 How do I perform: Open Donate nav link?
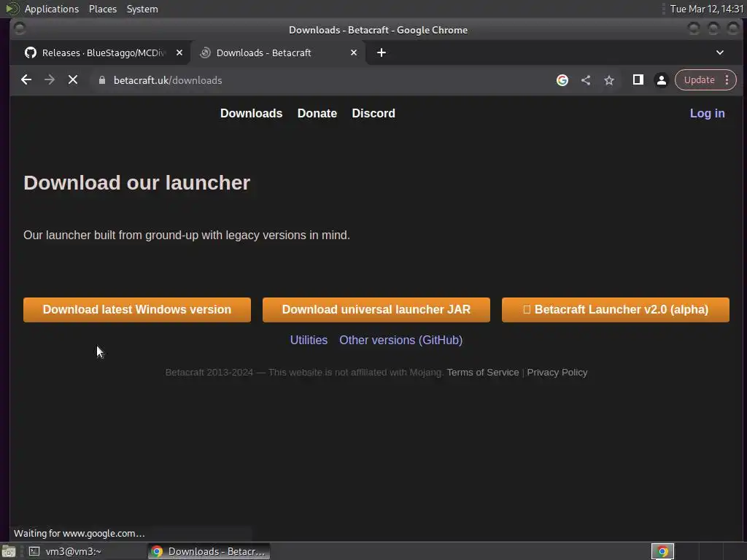(x=317, y=113)
